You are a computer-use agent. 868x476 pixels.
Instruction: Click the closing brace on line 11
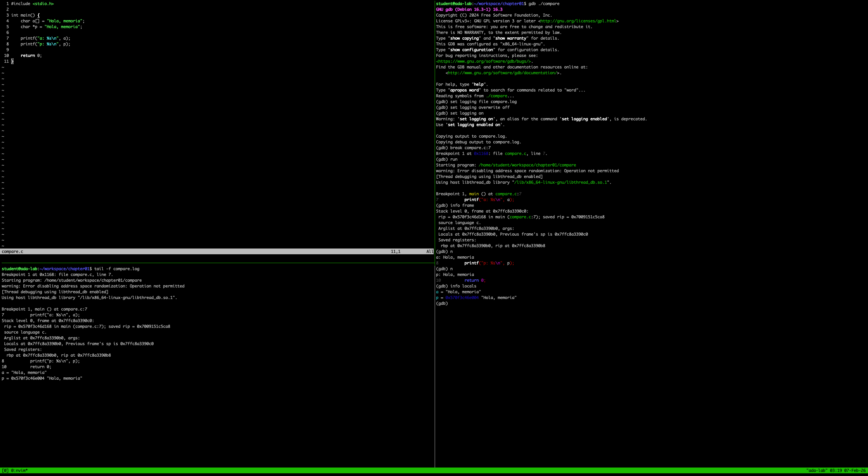pyautogui.click(x=12, y=61)
